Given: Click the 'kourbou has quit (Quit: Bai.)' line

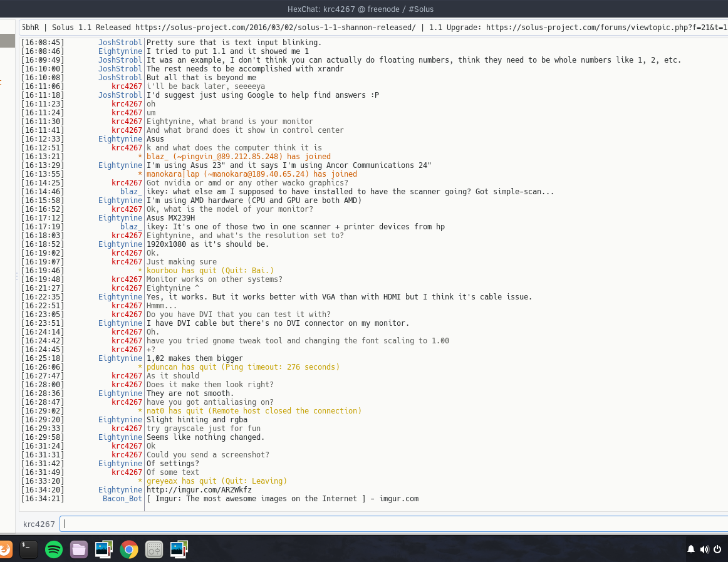Looking at the screenshot, I should click(x=210, y=270).
